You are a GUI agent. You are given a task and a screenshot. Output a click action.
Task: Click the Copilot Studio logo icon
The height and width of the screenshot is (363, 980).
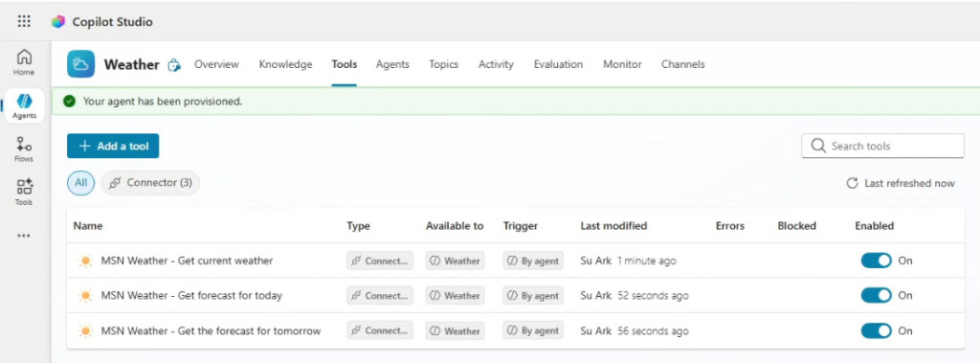pyautogui.click(x=58, y=22)
